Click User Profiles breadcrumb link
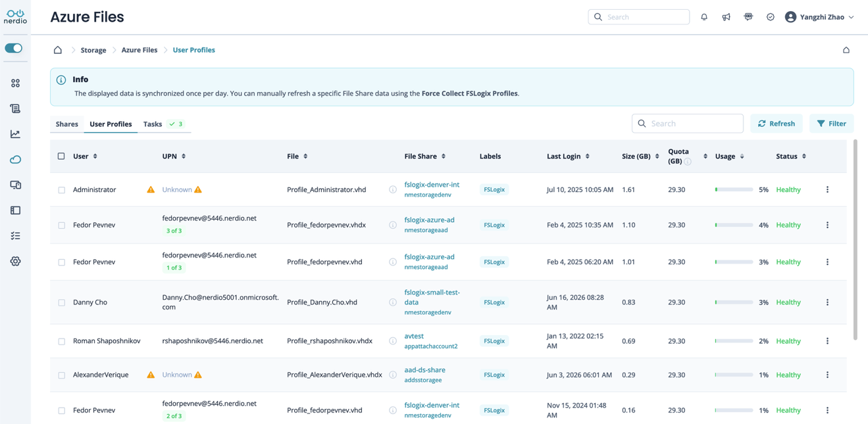 pos(193,50)
